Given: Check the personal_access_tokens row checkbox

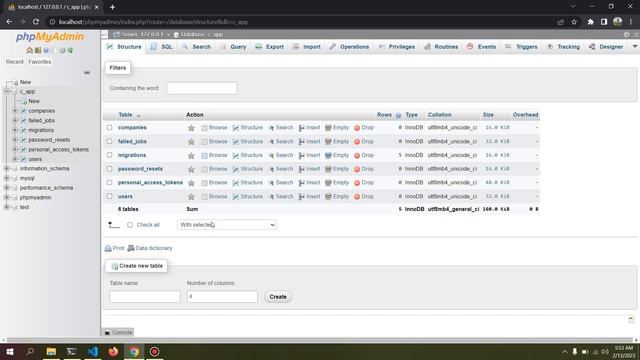Looking at the screenshot, I should 109,182.
